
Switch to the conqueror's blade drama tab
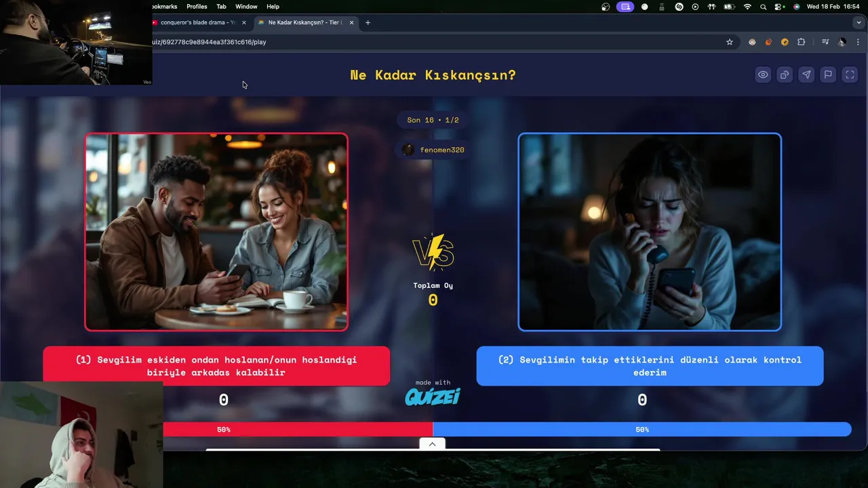point(197,22)
